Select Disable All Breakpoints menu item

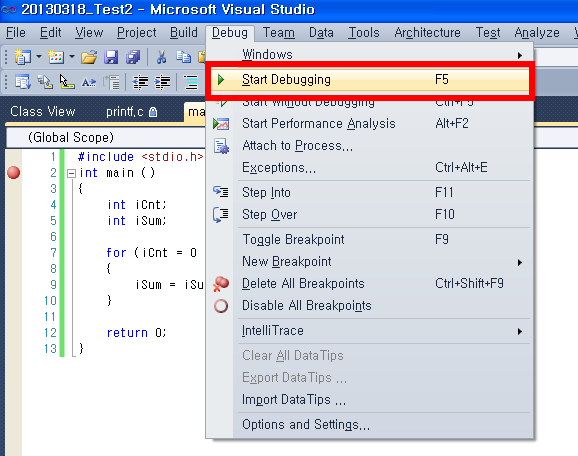pos(370,306)
